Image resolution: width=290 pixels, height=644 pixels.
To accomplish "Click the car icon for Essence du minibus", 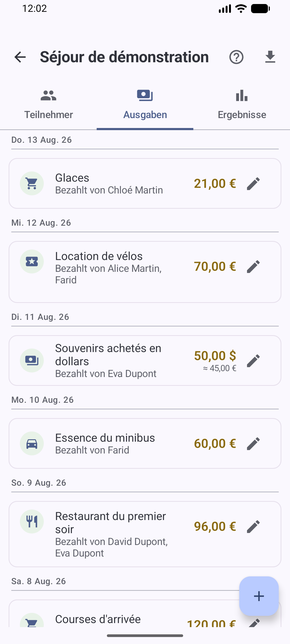I will point(32,444).
